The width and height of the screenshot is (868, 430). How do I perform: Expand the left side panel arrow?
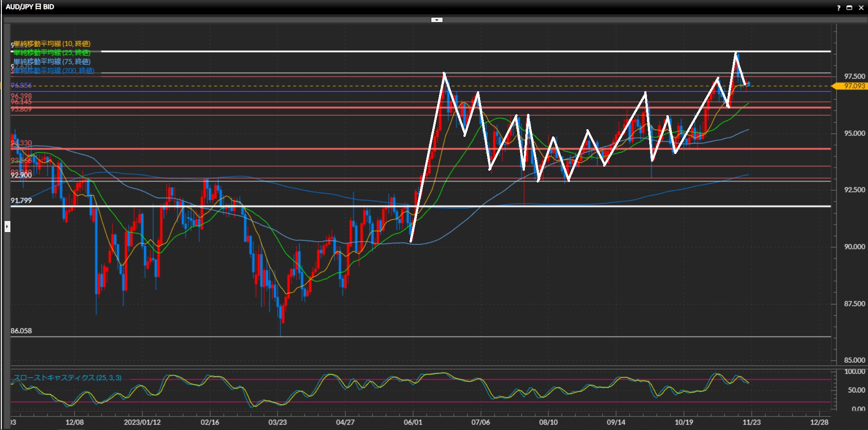(x=7, y=226)
